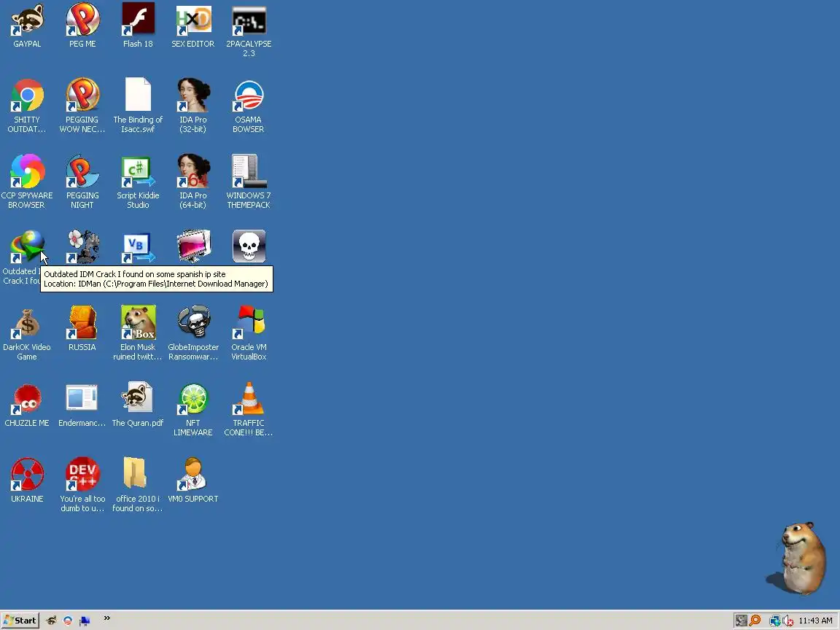Open the network connection tray icon

774,621
